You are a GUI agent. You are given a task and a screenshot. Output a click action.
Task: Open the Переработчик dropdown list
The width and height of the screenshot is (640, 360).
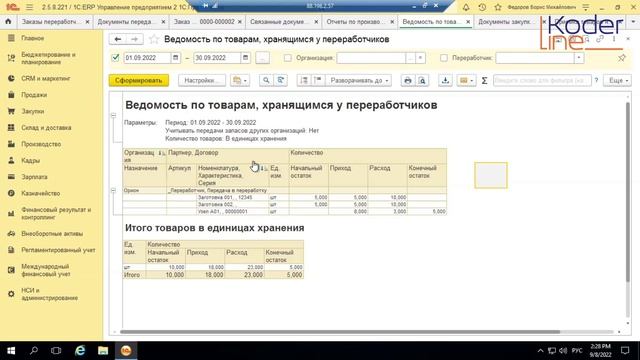[x=579, y=58]
